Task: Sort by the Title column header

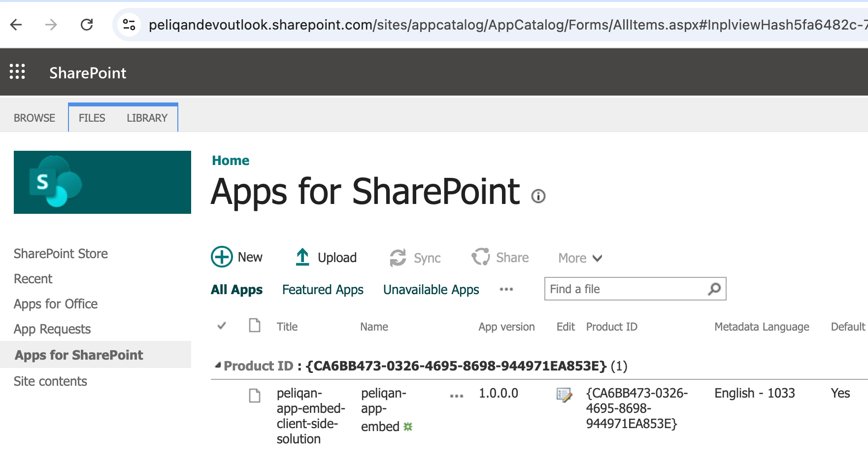Action: click(287, 327)
